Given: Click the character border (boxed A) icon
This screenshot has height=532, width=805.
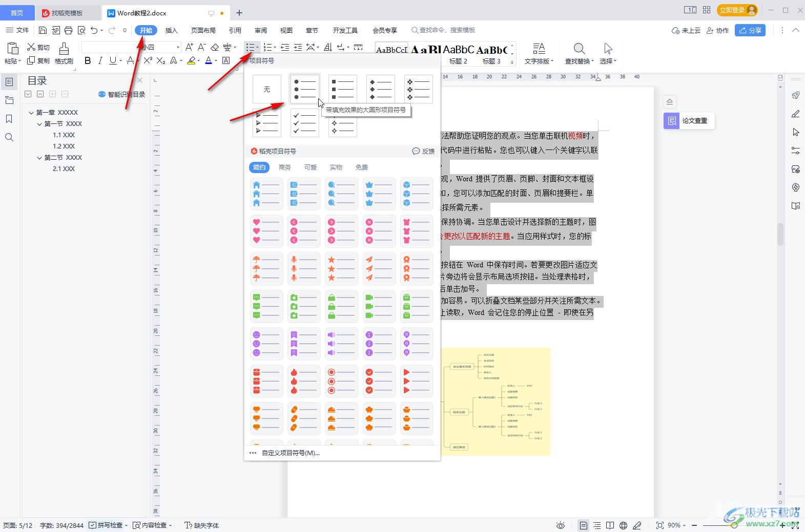Looking at the screenshot, I should coord(226,60).
